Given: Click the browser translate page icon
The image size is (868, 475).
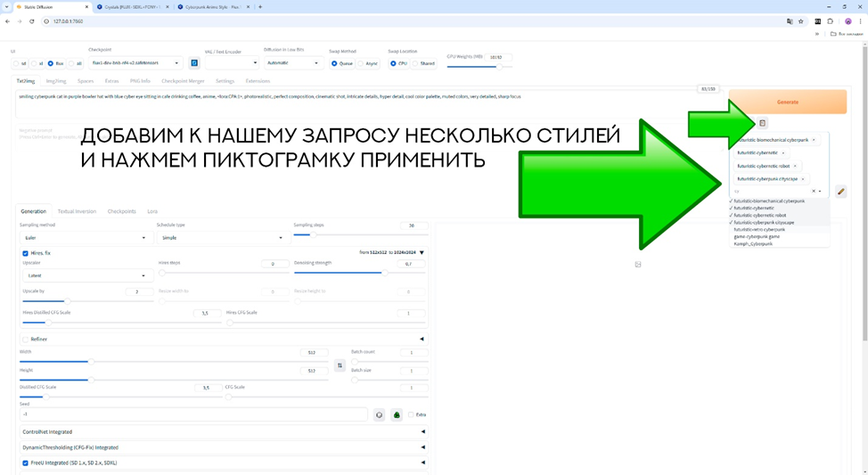Looking at the screenshot, I should tap(790, 21).
